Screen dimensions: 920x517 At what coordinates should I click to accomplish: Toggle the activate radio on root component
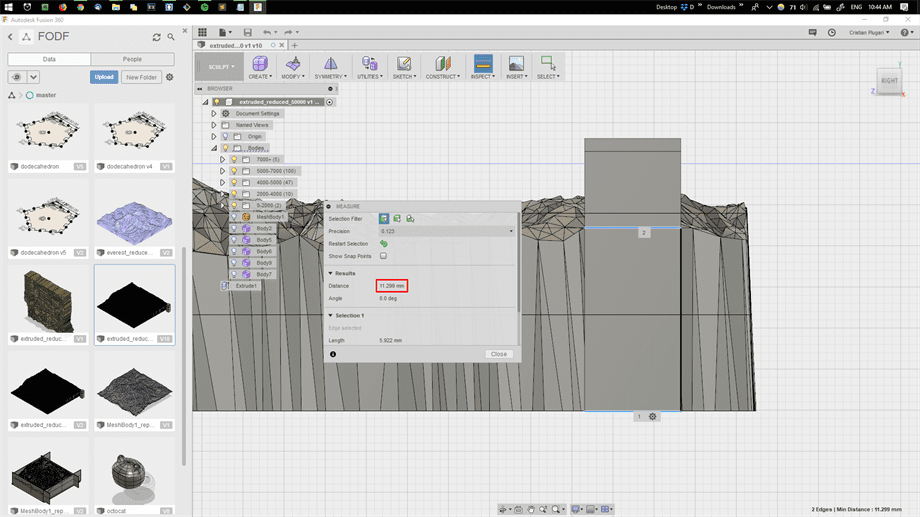point(330,102)
